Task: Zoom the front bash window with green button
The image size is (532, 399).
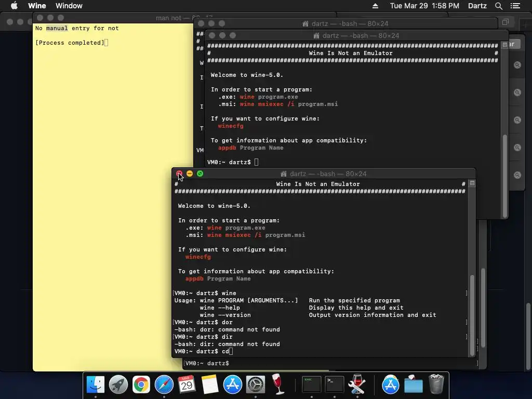Action: 200,174
